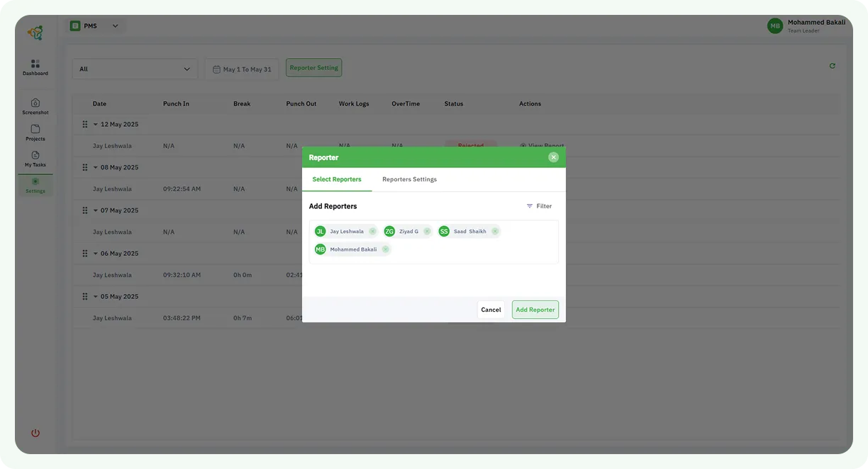Collapse the 06 May 2025 group
Viewport: 868px width, 469px height.
click(96, 254)
